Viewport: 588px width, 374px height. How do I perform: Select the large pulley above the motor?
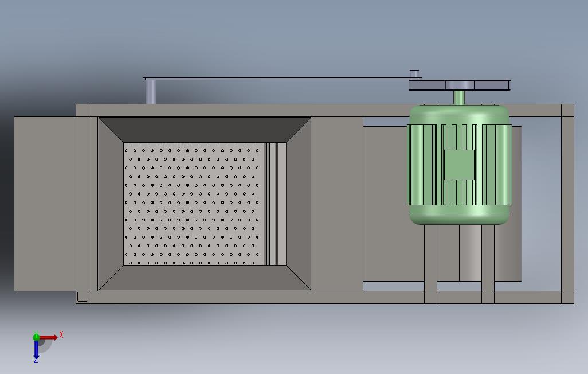pos(460,85)
